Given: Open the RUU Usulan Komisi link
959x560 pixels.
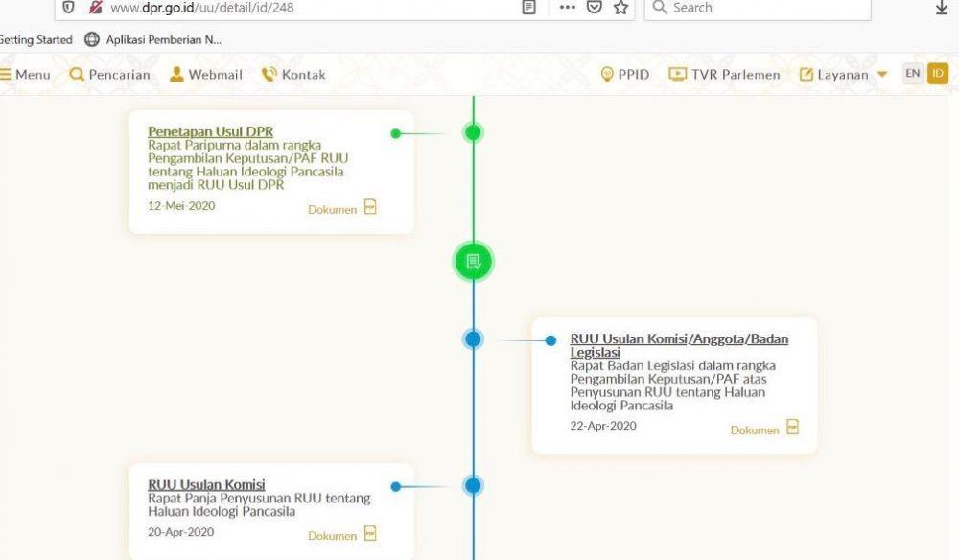Looking at the screenshot, I should click(x=206, y=485).
